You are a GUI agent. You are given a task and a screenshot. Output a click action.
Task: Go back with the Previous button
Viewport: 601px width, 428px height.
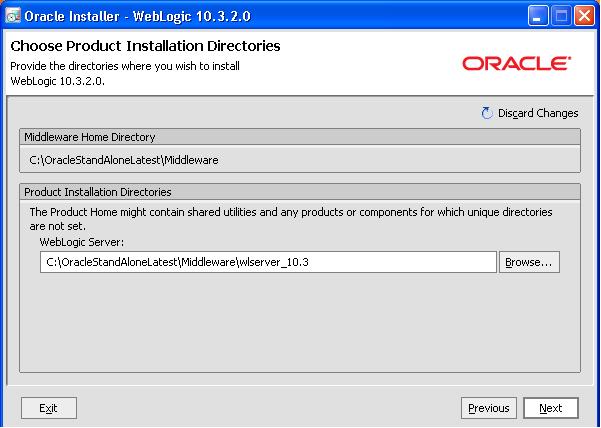pyautogui.click(x=488, y=408)
